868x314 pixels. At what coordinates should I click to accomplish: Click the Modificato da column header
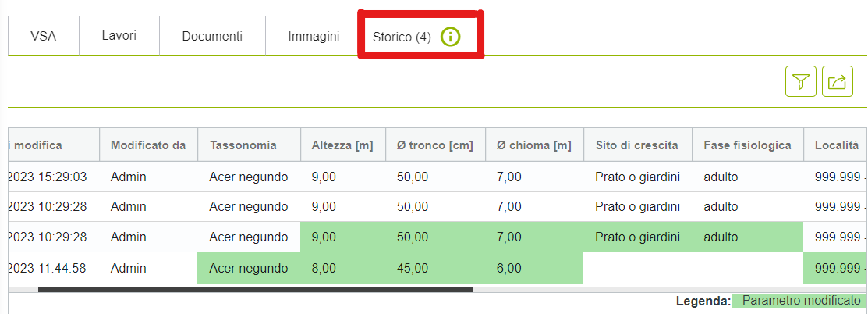tap(148, 145)
